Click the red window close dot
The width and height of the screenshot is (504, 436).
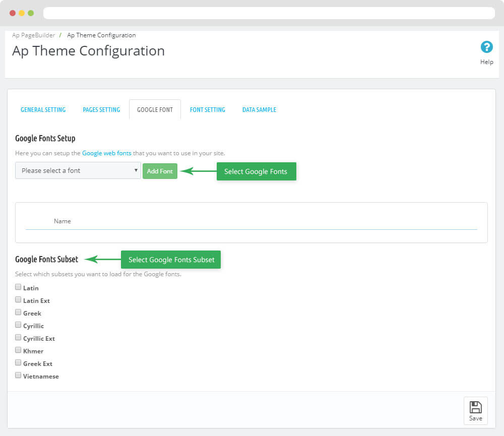[13, 13]
